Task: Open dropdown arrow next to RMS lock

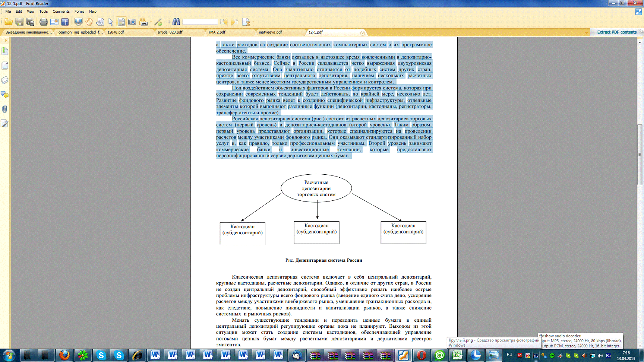Action: [x=151, y=22]
